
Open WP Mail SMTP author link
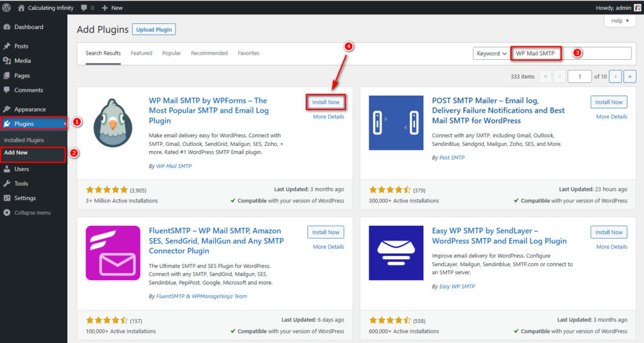[174, 166]
